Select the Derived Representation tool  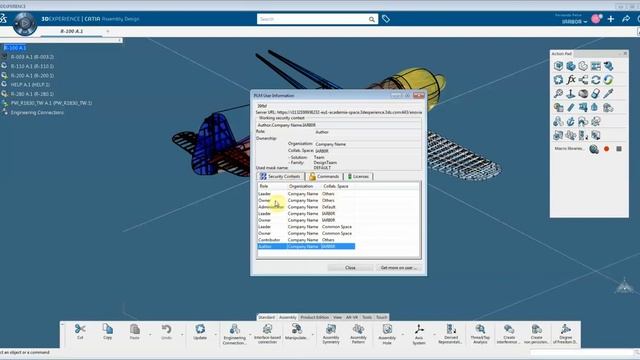tap(451, 333)
